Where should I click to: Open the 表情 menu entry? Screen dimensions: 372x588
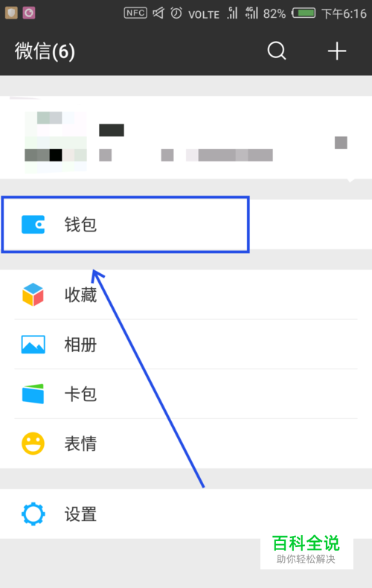pos(186,444)
